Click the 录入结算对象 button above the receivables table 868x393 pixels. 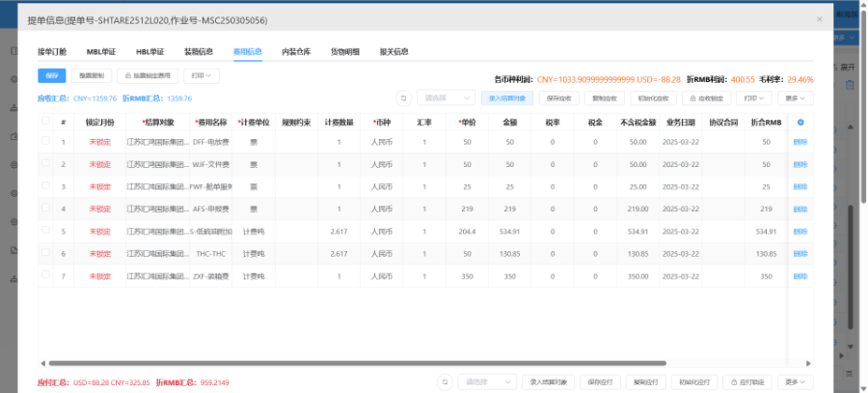point(507,98)
